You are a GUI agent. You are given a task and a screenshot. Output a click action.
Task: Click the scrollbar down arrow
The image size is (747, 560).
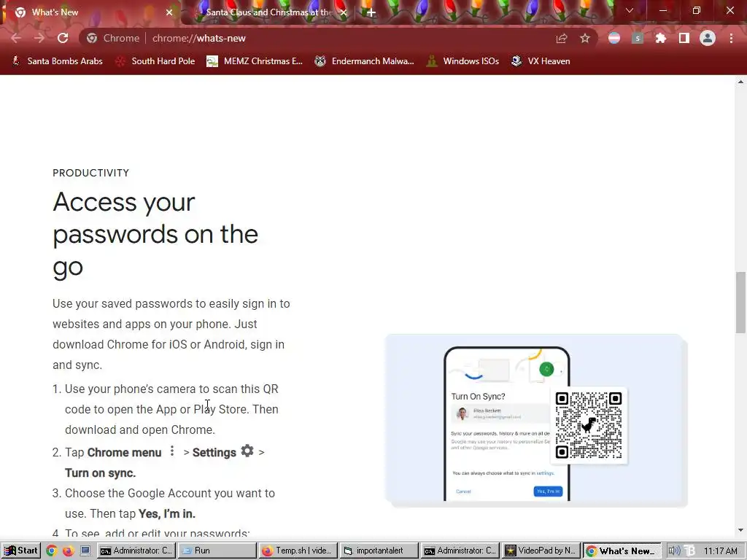(740, 530)
